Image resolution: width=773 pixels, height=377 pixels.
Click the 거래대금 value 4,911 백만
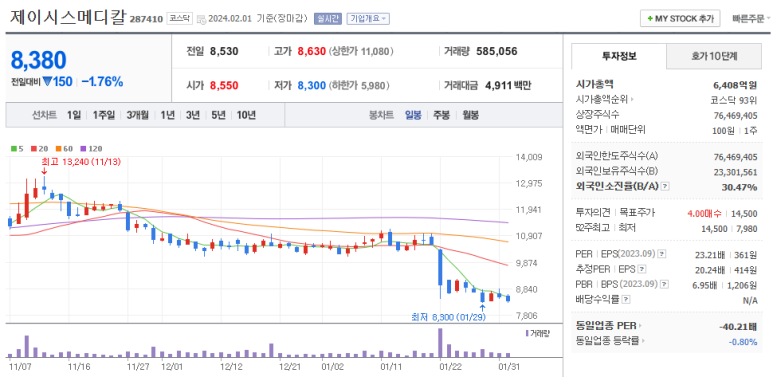click(508, 86)
